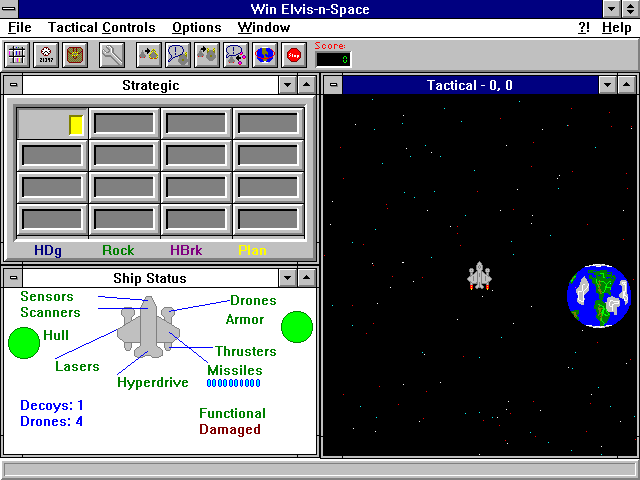Click the Armor label
This screenshot has height=480, width=640.
pos(245,319)
